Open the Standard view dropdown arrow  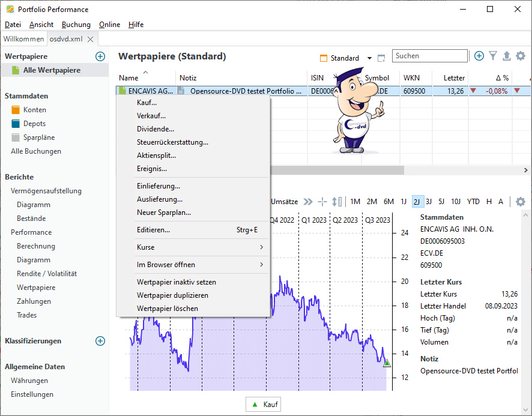click(367, 58)
